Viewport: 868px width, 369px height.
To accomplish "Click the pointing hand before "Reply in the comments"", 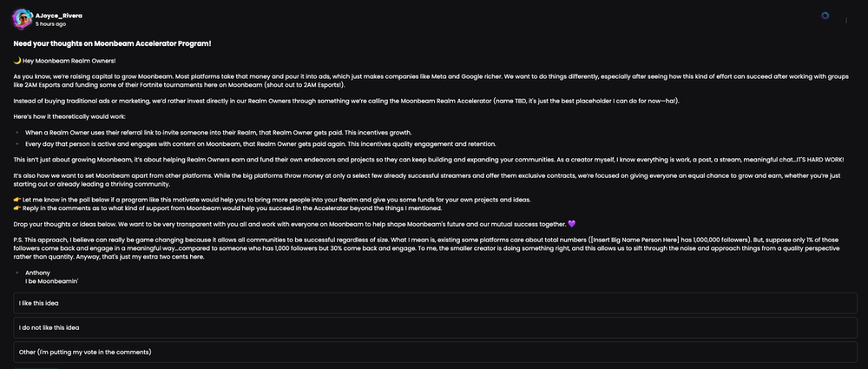I will coord(17,208).
